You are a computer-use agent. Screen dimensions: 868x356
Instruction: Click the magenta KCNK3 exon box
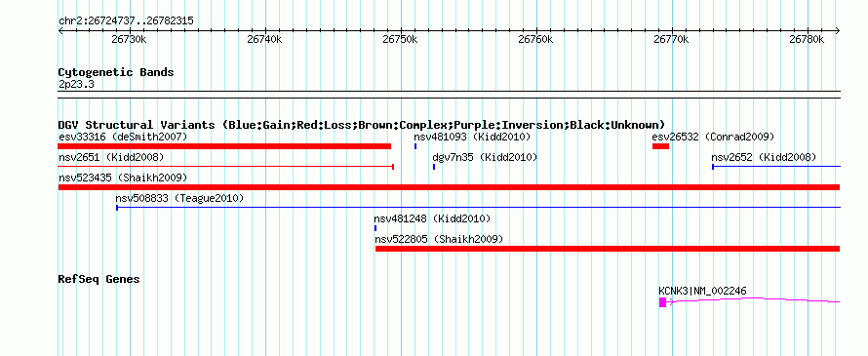click(662, 301)
